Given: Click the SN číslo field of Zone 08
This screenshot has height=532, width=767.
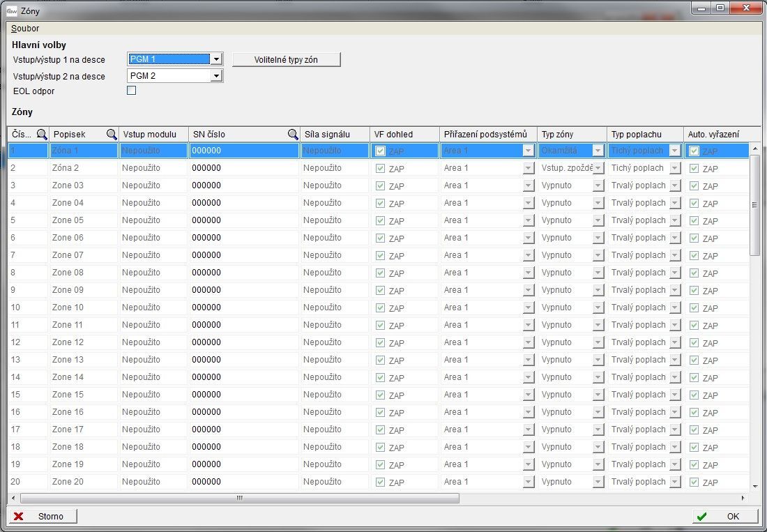Looking at the screenshot, I should [244, 273].
